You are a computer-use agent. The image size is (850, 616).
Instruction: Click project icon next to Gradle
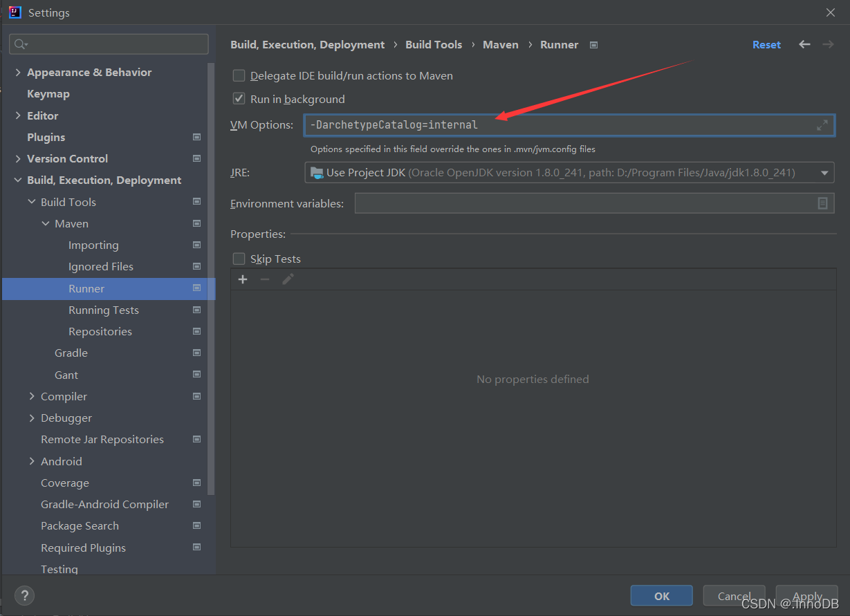pos(196,353)
